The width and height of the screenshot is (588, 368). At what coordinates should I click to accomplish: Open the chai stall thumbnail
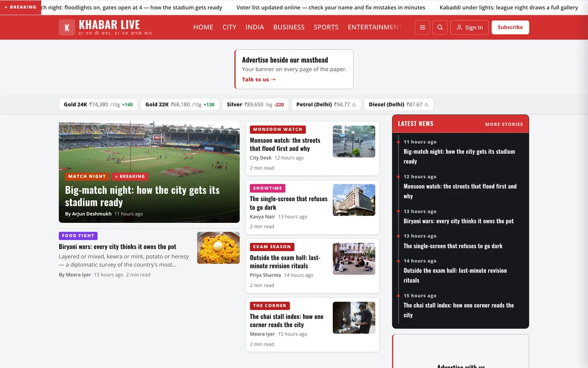[354, 317]
